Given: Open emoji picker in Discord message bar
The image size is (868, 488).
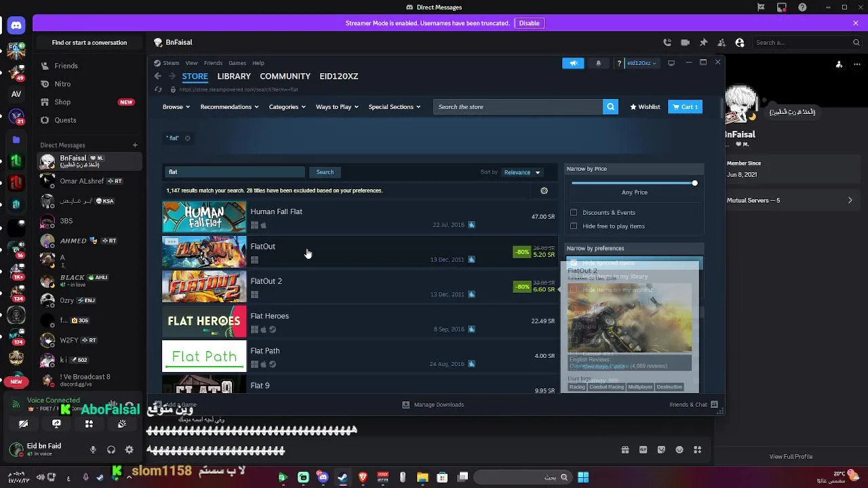Looking at the screenshot, I should (x=679, y=449).
